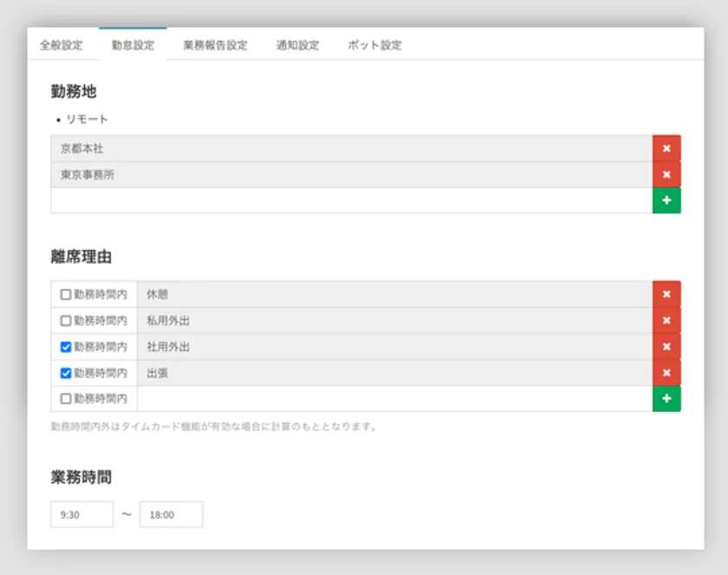728x575 pixels.
Task: Check 勤務時間内 for 私用外出
Action: [x=66, y=321]
